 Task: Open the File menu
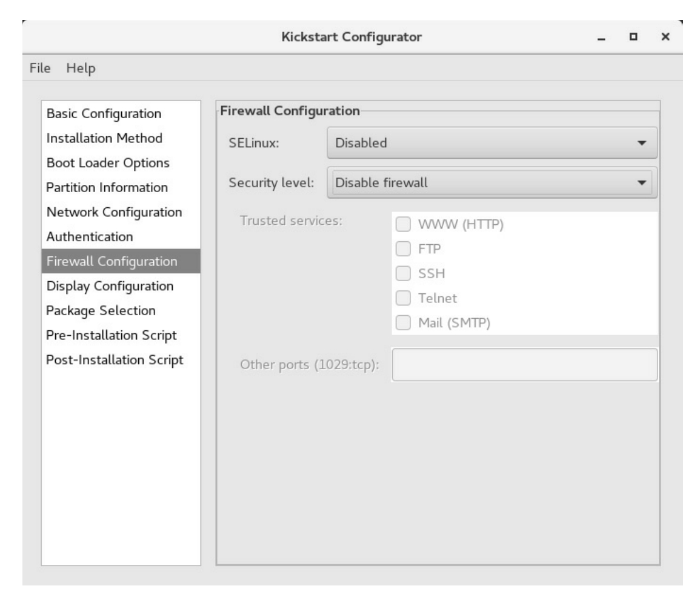40,68
